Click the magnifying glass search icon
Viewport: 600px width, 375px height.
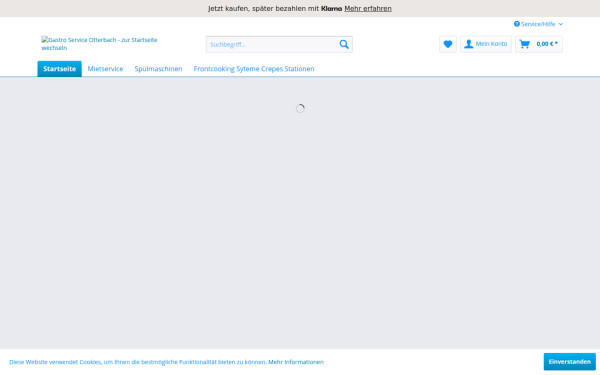tap(344, 44)
